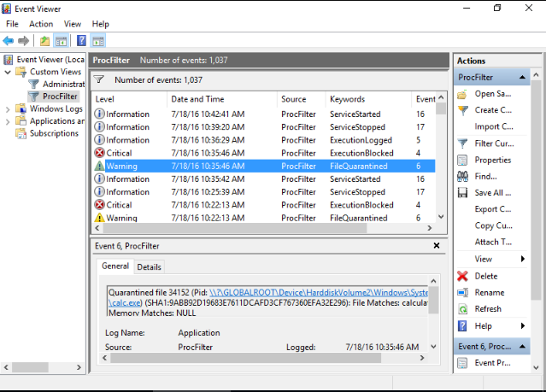The height and width of the screenshot is (392, 546).
Task: Collapse the Custom Views tree node
Action: click(x=8, y=73)
